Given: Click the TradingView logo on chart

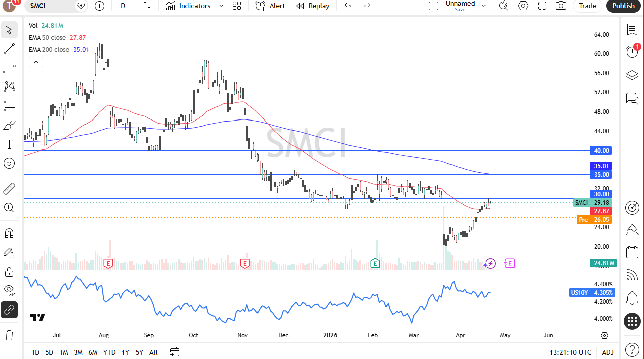Looking at the screenshot, I should (x=38, y=317).
